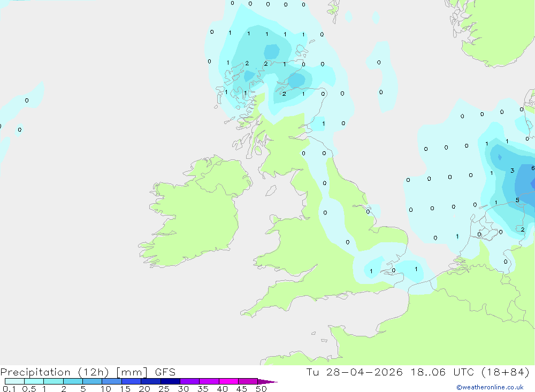Click the '3' precipitation value on map
The image size is (535, 392).
pyautogui.click(x=512, y=171)
